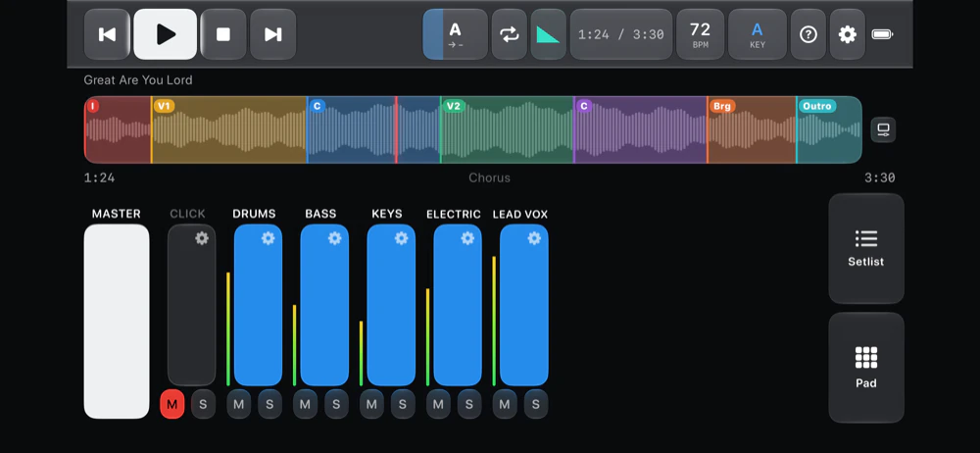
Task: Open ELECTRIC track settings gear
Action: pos(467,238)
